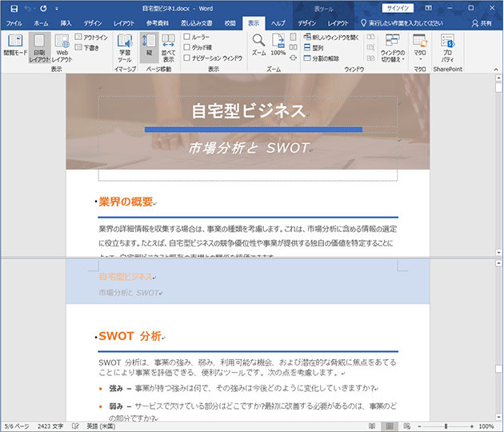Viewport: 504px width, 432px height.
Task: Click the proofing check icon in status bar
Action: click(x=75, y=426)
